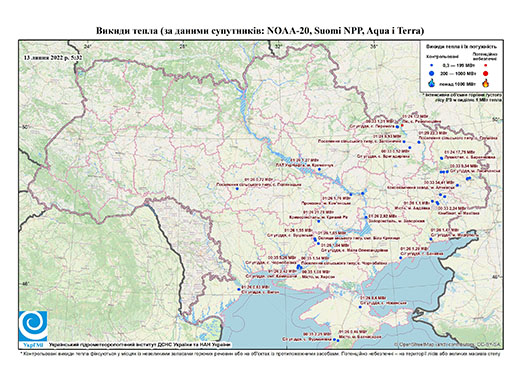The height and width of the screenshot is (368, 520).
Task: Click the small blue dot in legend
Action: coord(432,65)
